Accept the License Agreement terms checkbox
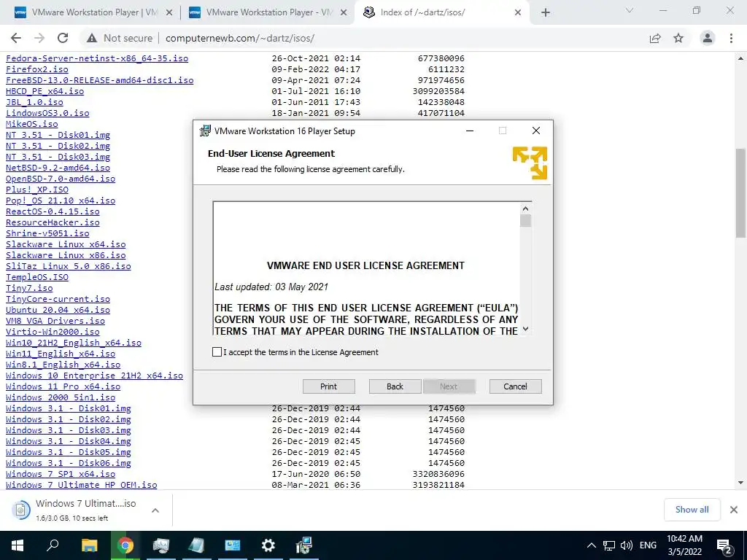Viewport: 747px width, 560px height. (x=217, y=352)
